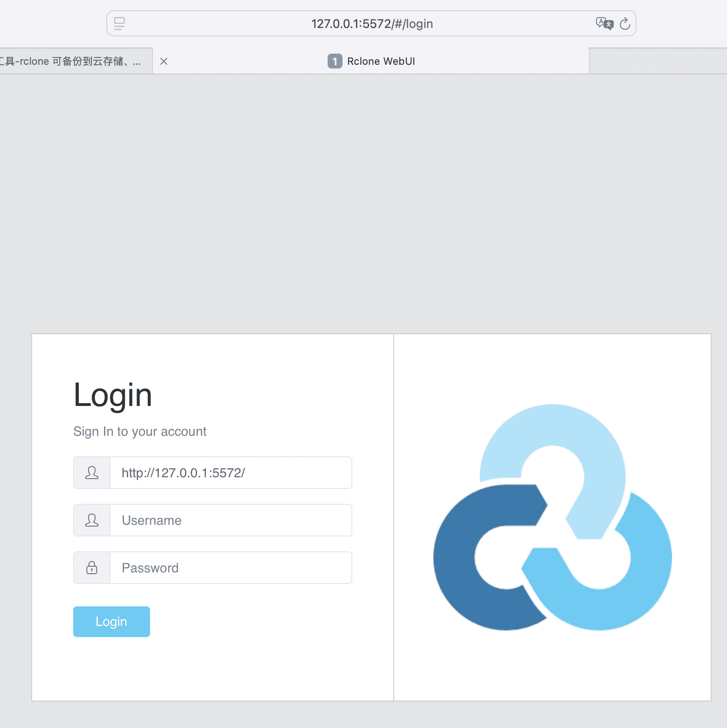Click the 'Sign In to your account' text
The image size is (727, 728).
click(x=140, y=432)
